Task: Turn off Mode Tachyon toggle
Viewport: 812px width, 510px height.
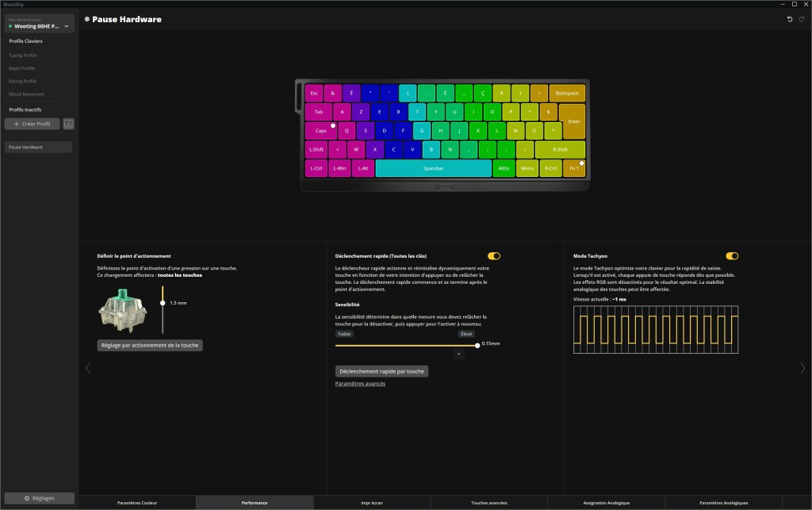Action: click(732, 255)
